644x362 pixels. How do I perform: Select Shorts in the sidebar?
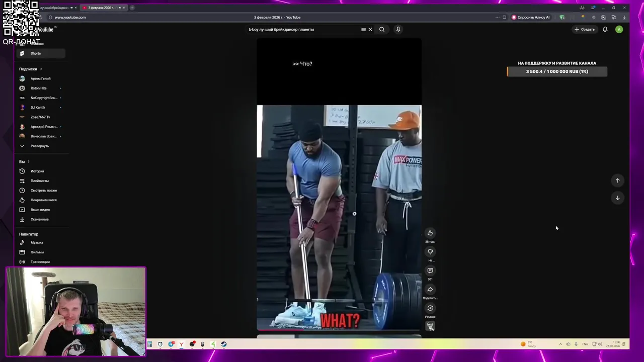click(40, 53)
